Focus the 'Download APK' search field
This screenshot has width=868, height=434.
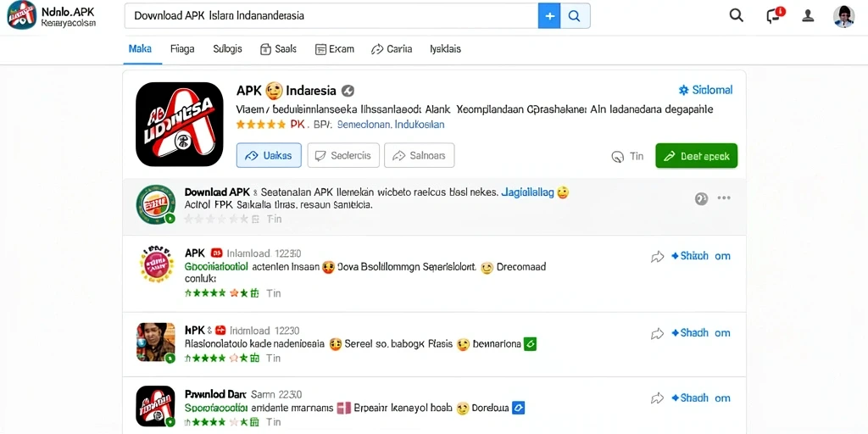click(x=331, y=16)
